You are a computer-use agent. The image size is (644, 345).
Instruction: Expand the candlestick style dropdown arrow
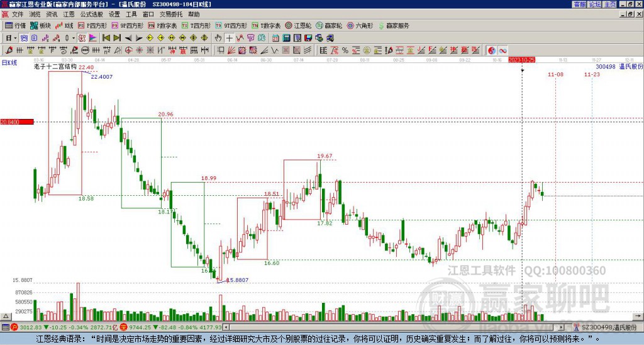(x=74, y=38)
